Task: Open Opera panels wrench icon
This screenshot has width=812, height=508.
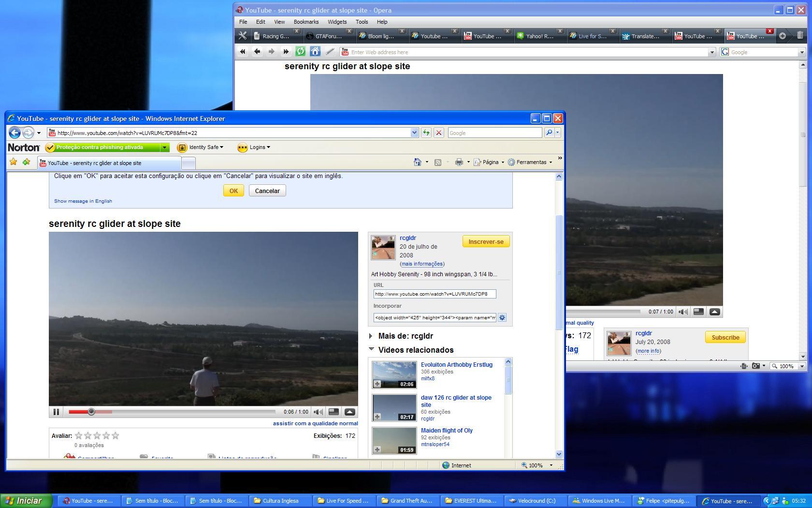Action: (x=243, y=36)
